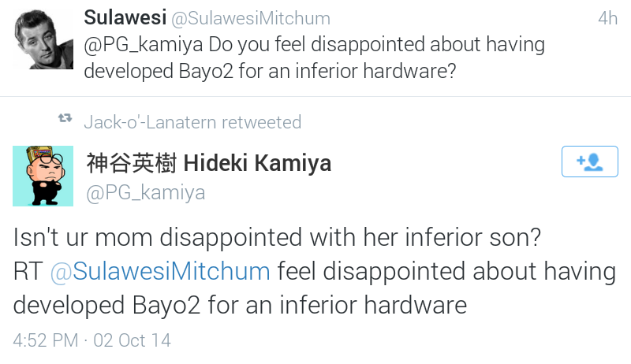Viewport: 631px width, 364px height.
Task: Open Hideki Kamiya's cartoon avatar
Action: tap(43, 176)
